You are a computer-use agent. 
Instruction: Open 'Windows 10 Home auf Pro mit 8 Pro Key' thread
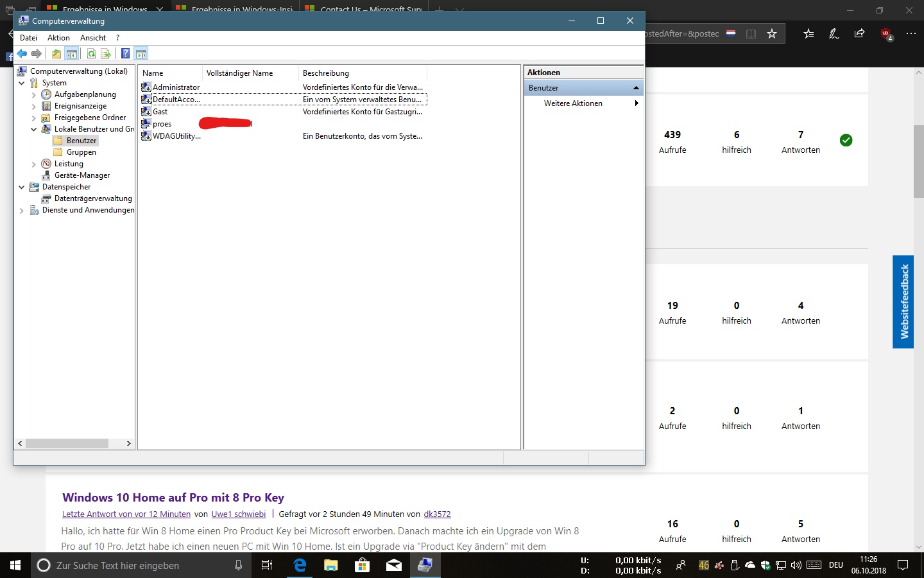click(173, 498)
